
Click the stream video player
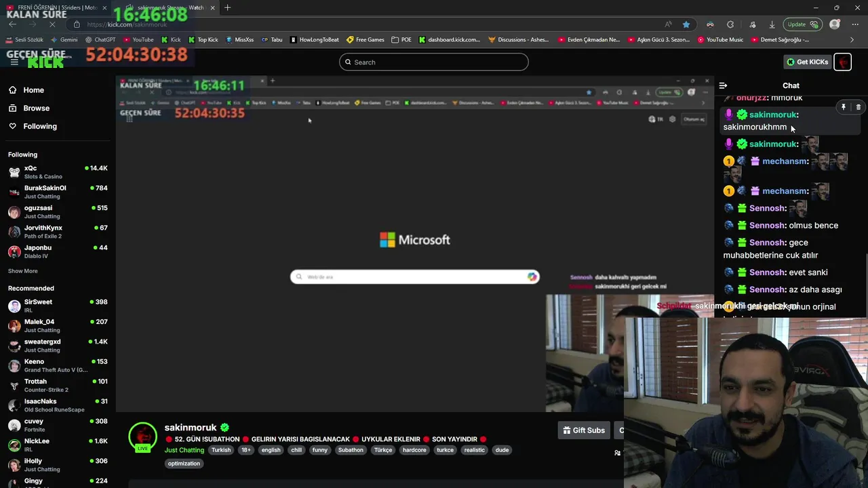(x=415, y=243)
